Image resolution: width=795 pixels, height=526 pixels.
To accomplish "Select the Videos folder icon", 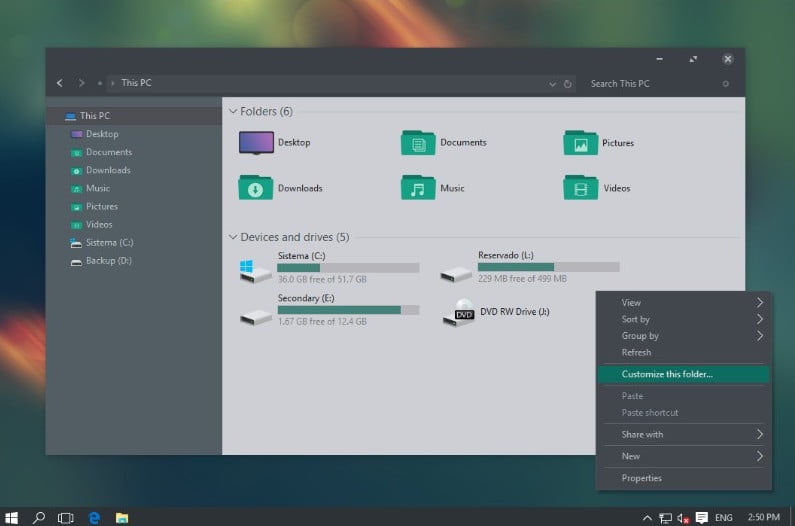I will [581, 188].
